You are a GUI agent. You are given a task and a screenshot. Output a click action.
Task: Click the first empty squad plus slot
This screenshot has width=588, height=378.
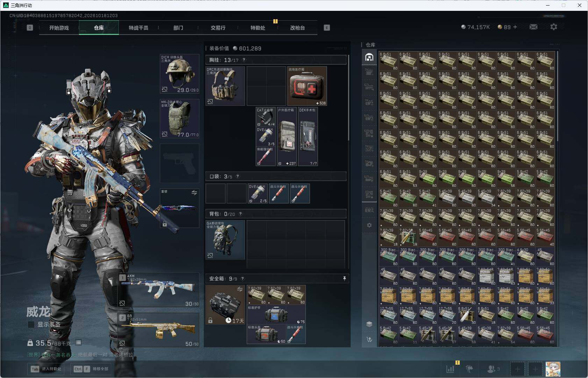pos(517,369)
